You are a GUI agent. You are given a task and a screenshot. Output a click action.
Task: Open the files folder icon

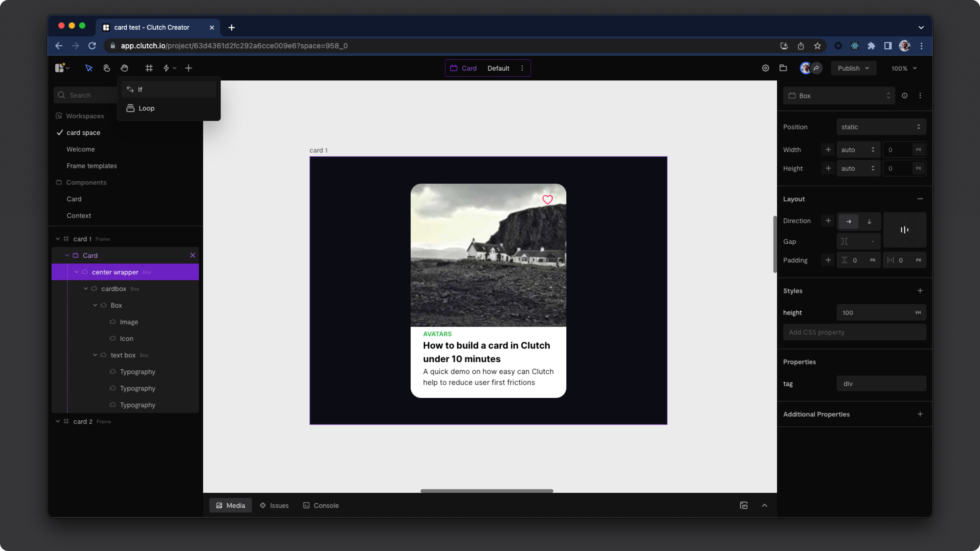783,68
